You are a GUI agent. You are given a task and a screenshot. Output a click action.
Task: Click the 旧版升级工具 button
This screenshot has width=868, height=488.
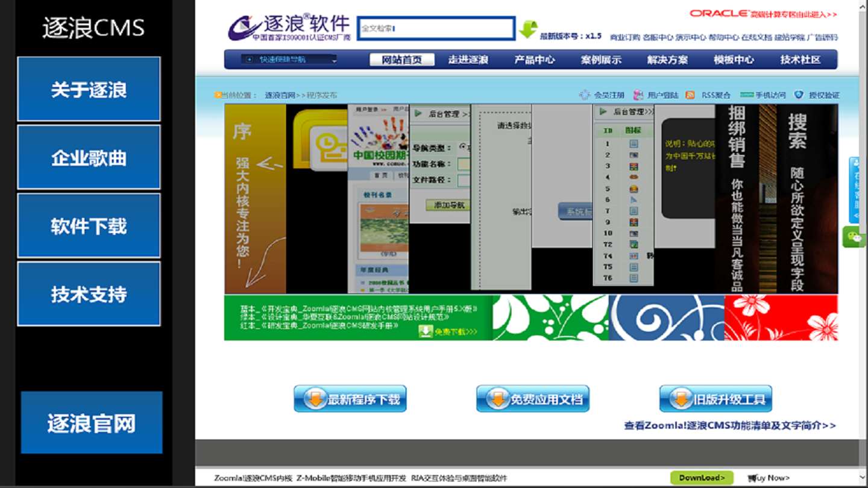[715, 399]
